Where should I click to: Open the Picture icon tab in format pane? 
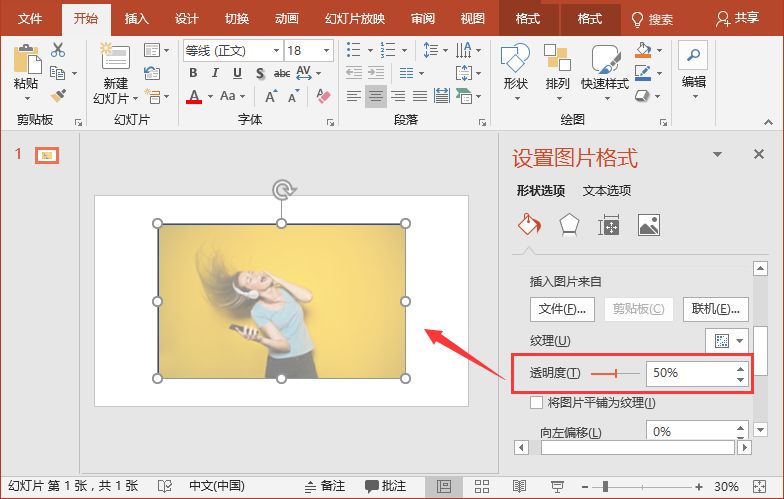pos(648,225)
